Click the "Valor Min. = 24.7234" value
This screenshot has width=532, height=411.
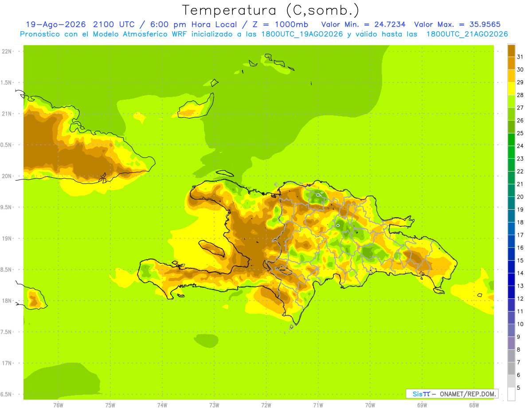pos(363,24)
